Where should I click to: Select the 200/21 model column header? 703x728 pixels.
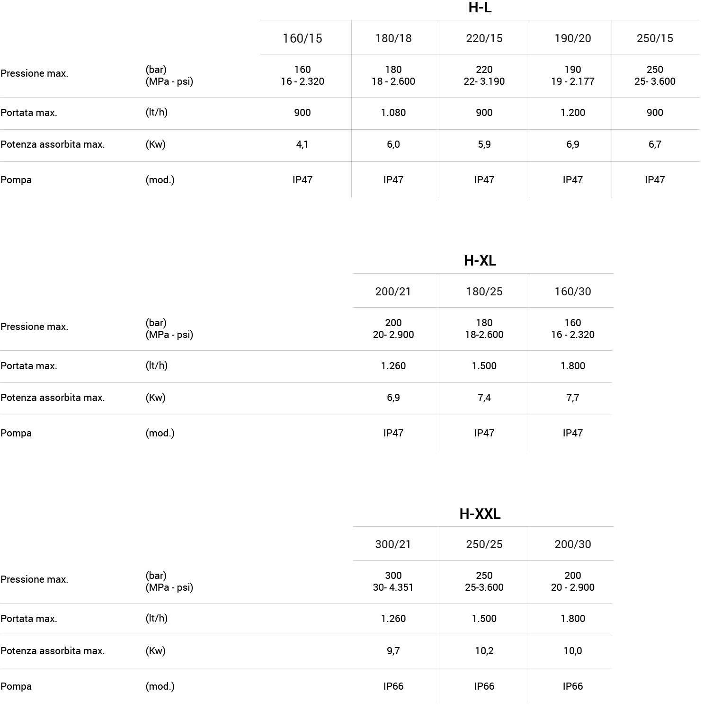pyautogui.click(x=393, y=292)
